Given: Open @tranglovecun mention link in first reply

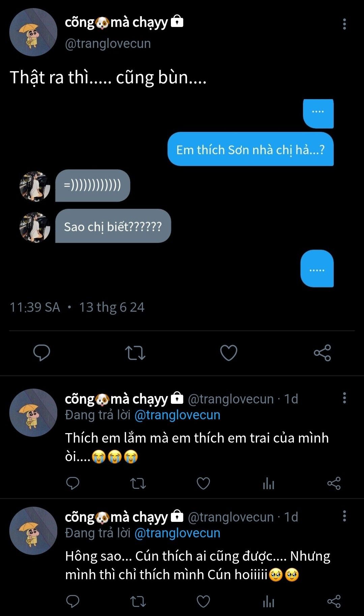Looking at the screenshot, I should (x=177, y=415).
